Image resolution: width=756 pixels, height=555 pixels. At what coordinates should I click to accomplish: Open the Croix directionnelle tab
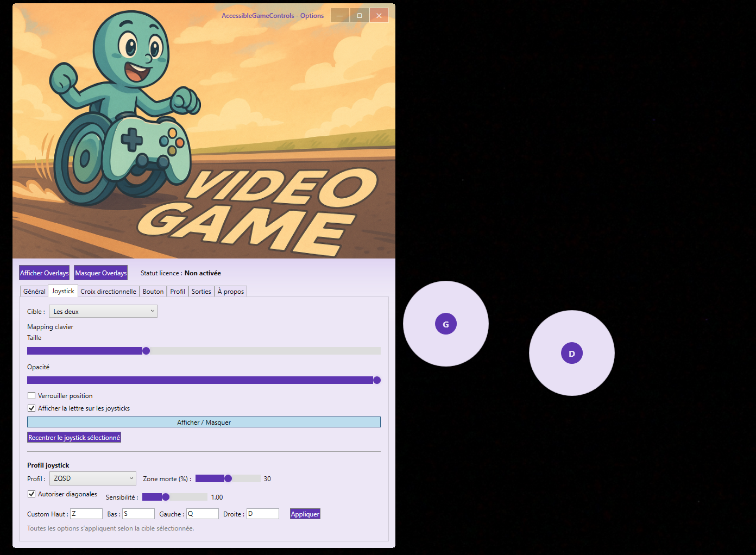point(108,292)
